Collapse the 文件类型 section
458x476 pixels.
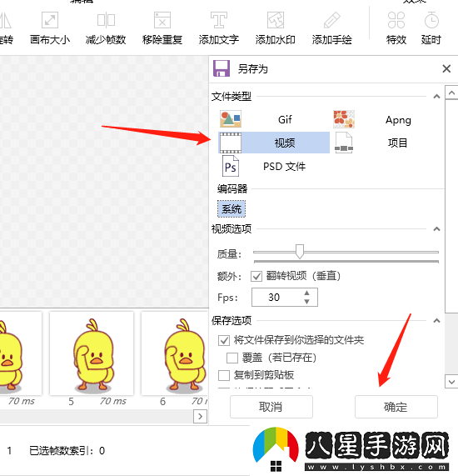[x=436, y=97]
